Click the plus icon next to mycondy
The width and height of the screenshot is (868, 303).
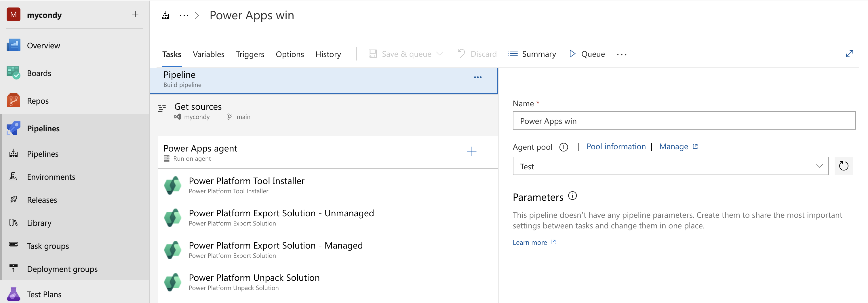[135, 14]
